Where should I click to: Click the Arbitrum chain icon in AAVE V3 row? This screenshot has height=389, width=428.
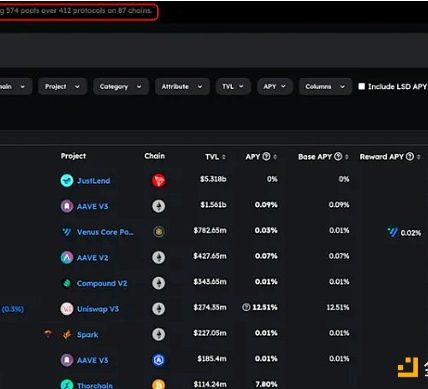[158, 360]
